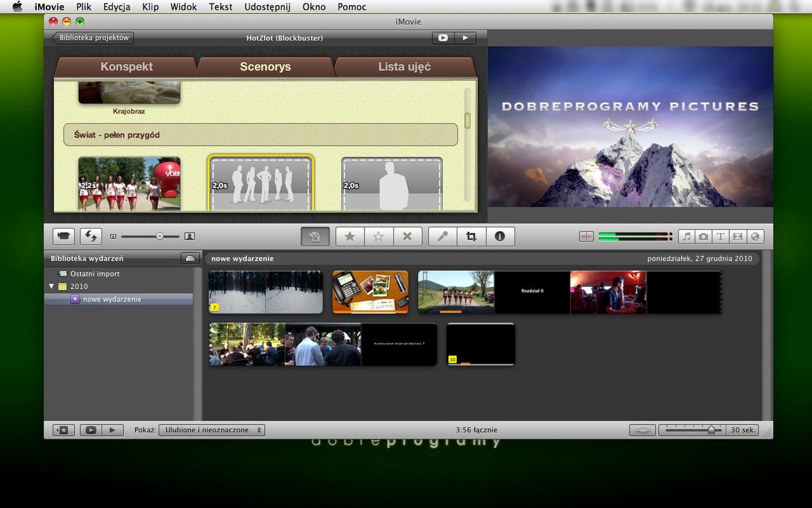812x508 pixels.
Task: Open the Udostępnij menu
Action: (267, 7)
